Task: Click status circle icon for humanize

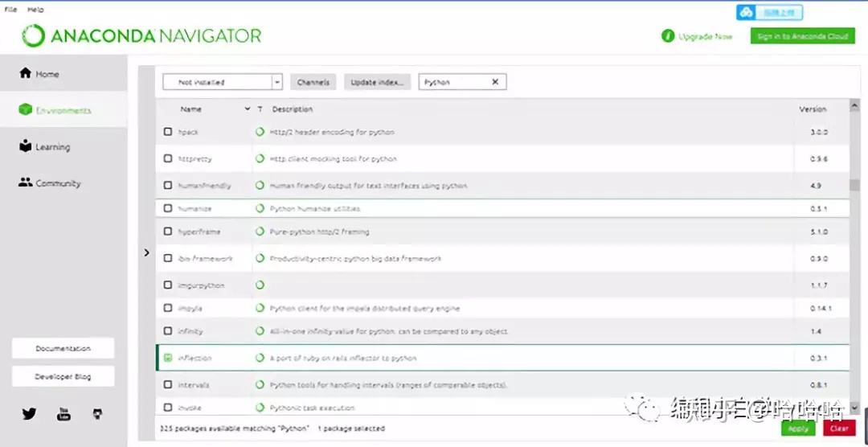Action: coord(260,209)
